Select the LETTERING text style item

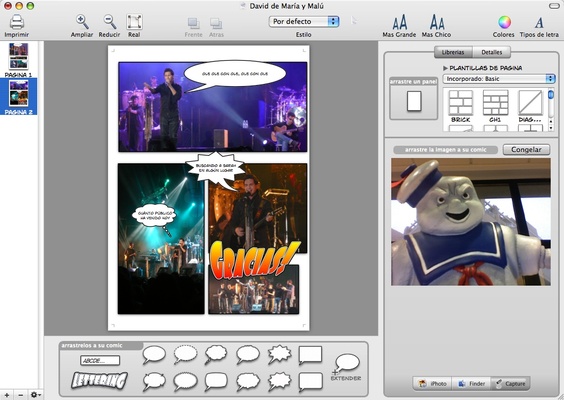coord(100,380)
